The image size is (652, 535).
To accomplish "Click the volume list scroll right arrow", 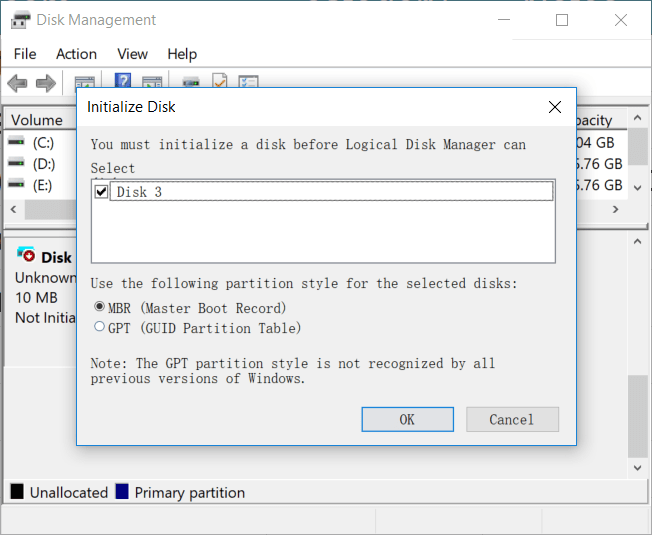I will click(616, 209).
